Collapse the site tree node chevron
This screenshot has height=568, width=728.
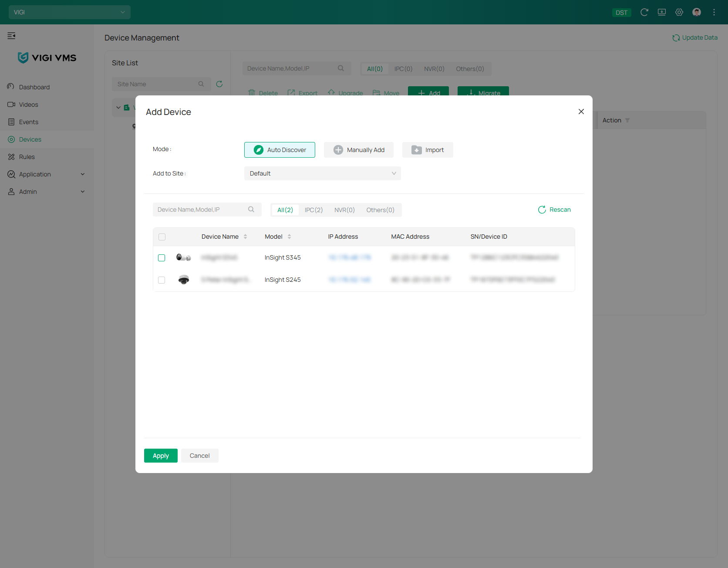point(118,108)
